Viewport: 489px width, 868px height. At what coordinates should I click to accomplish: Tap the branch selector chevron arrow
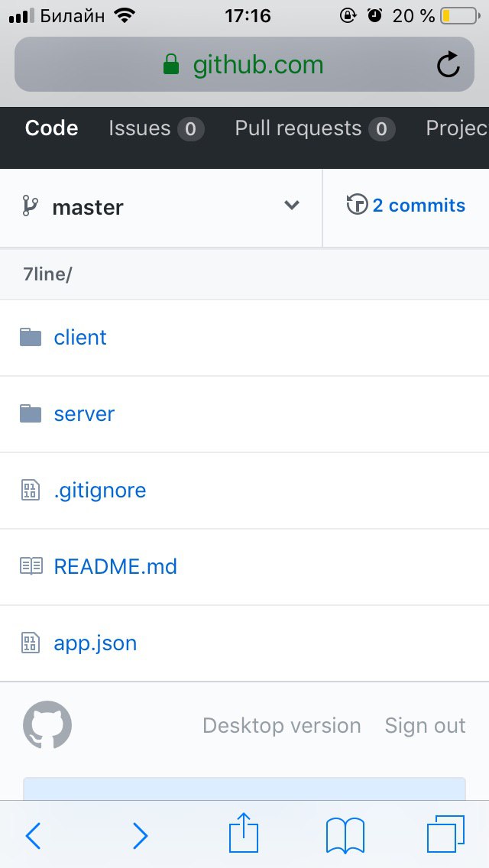[291, 206]
